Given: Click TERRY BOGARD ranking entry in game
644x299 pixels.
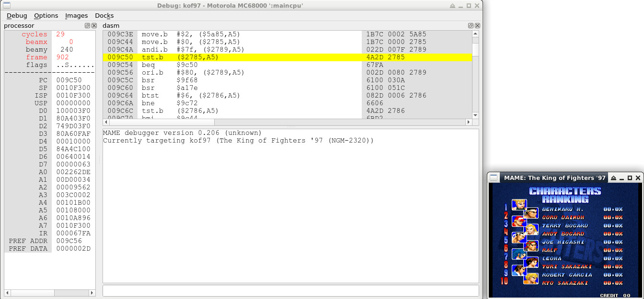Looking at the screenshot, I should pos(565,225).
